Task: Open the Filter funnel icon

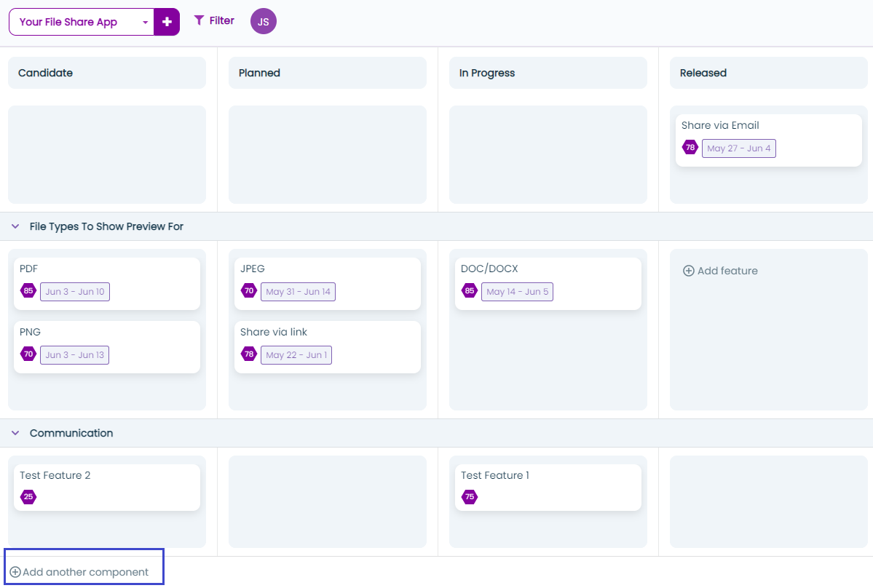Action: pos(199,20)
